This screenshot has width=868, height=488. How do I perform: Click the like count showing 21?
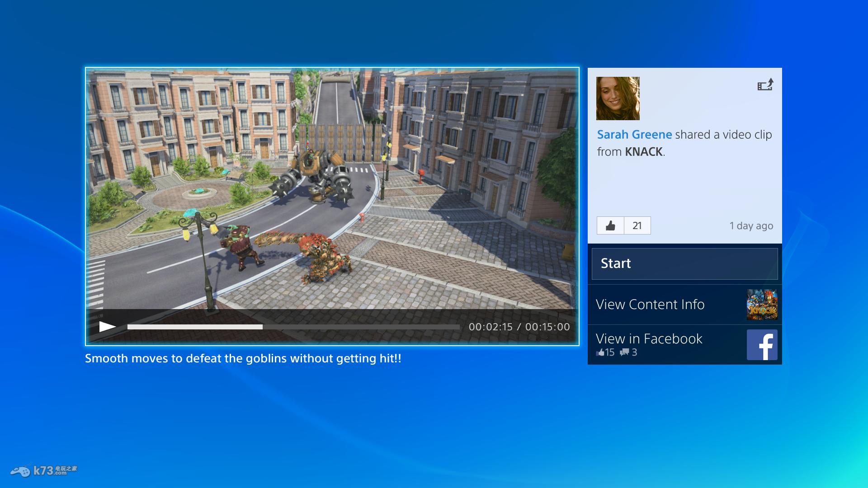click(637, 225)
